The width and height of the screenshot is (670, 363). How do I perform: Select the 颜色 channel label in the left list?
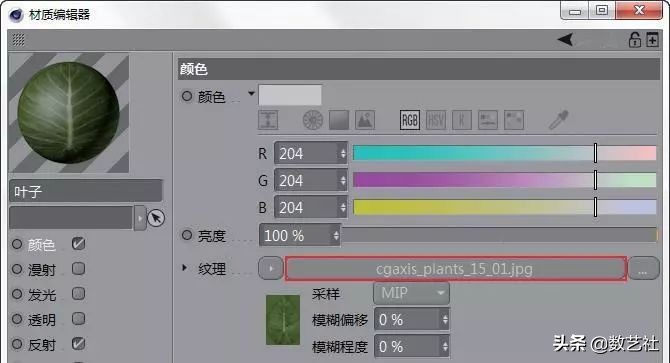point(42,245)
